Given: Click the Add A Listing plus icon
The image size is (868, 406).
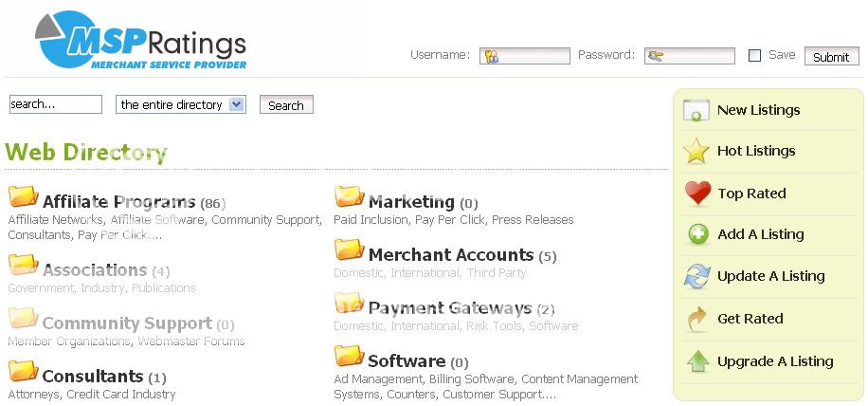Looking at the screenshot, I should tap(697, 234).
